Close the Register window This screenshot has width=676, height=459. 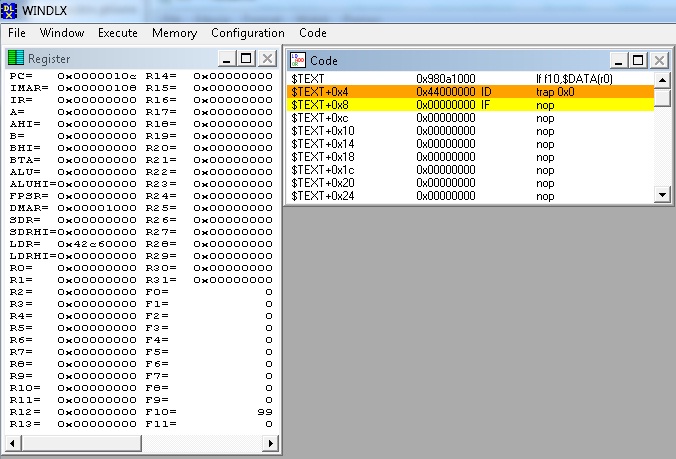(x=266, y=59)
